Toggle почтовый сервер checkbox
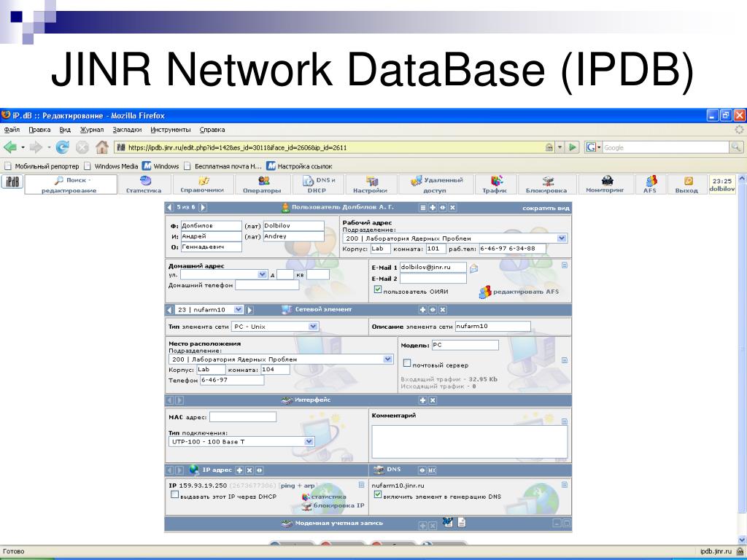 (407, 363)
